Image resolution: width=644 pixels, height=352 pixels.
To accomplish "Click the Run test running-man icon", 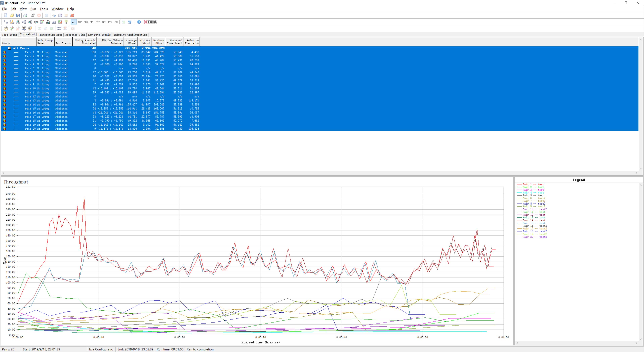I will pos(33,15).
